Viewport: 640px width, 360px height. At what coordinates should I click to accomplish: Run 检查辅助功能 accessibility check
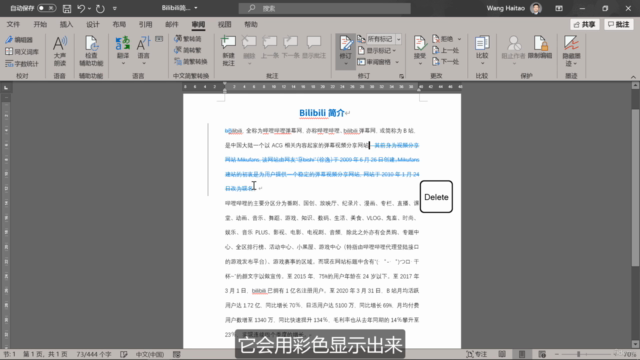(91, 51)
